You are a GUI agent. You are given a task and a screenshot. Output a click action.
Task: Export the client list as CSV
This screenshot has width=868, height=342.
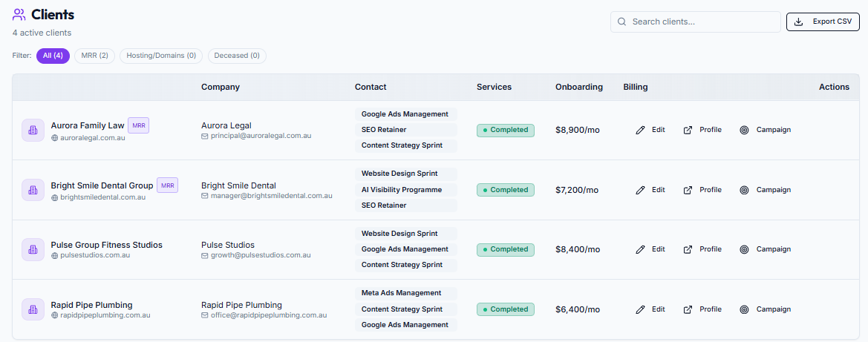tap(823, 22)
